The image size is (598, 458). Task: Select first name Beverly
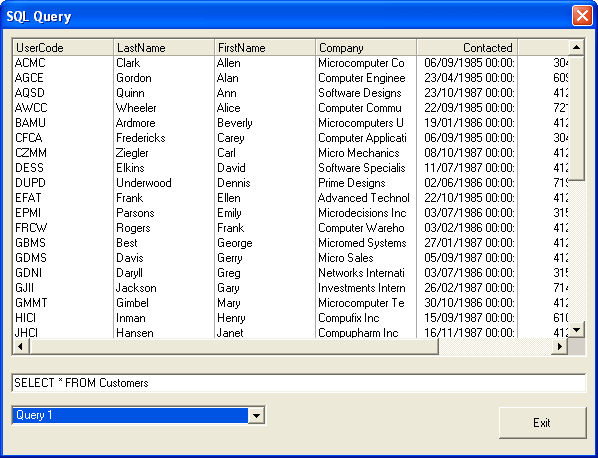pyautogui.click(x=235, y=123)
